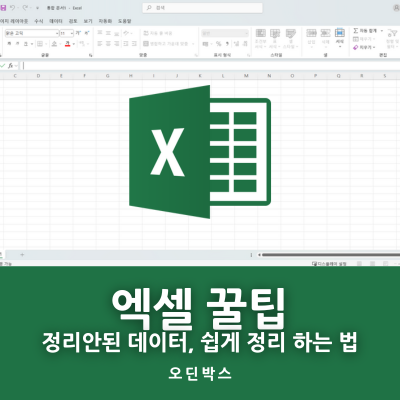Open the Insert cells button
The width and height of the screenshot is (400, 400).
(x=311, y=37)
